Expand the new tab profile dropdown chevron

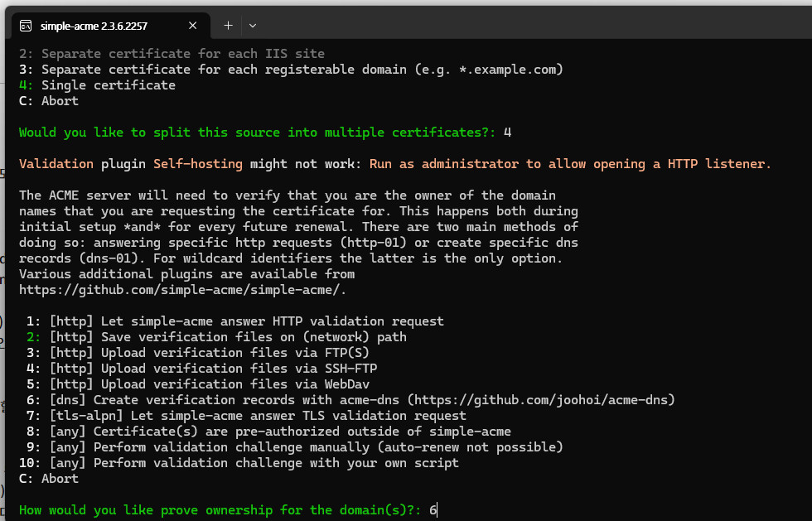(253, 26)
